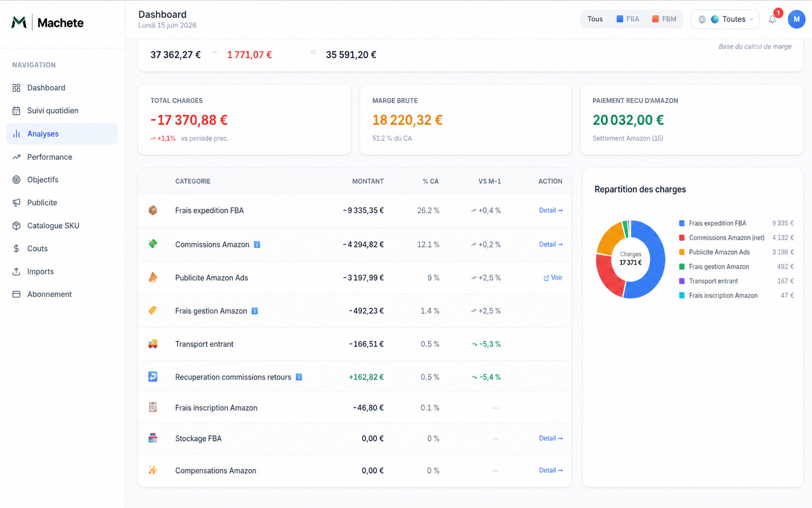Click Voir link for Publicite Amazon Ads
The width and height of the screenshot is (812, 508).
(553, 278)
